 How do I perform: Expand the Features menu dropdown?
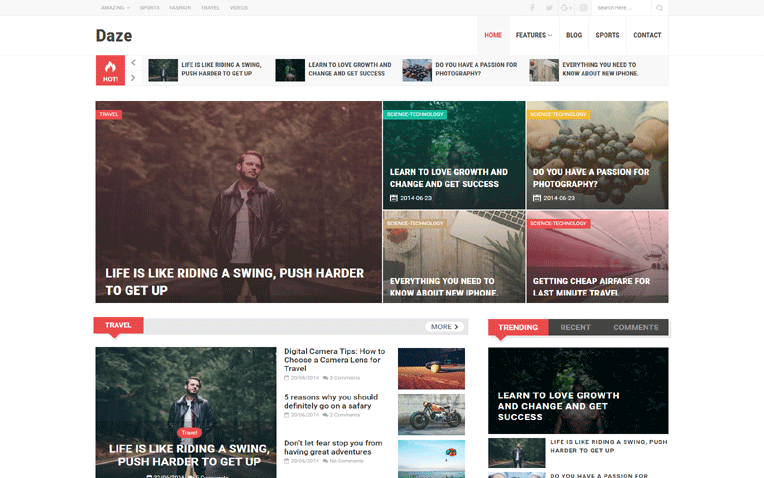click(x=533, y=35)
